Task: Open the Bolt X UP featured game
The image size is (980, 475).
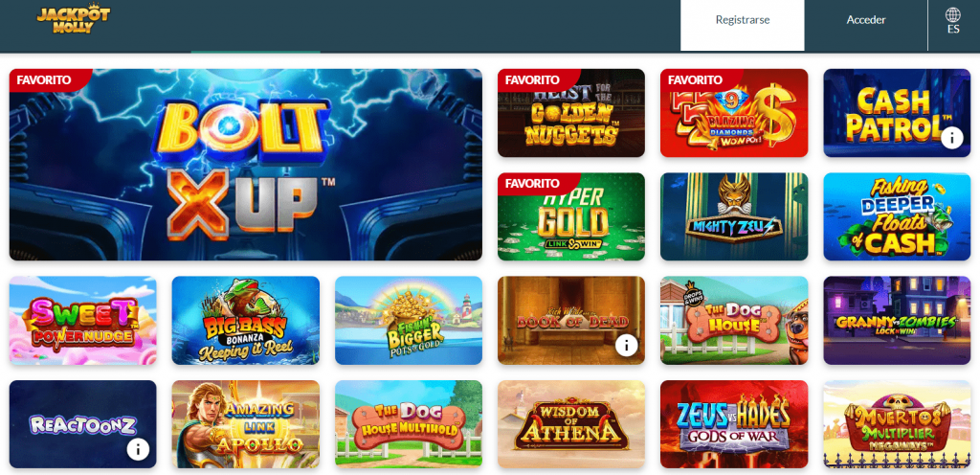Action: [246, 165]
